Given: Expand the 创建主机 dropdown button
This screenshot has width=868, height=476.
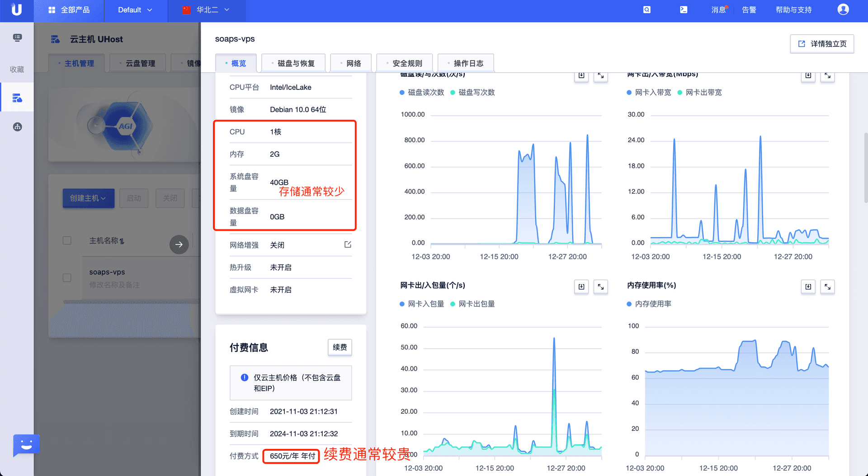Looking at the screenshot, I should (88, 198).
